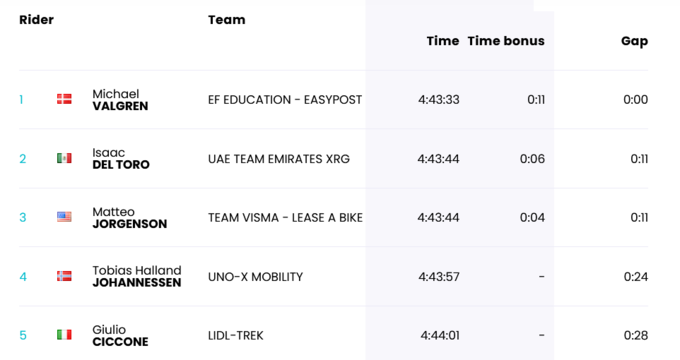The image size is (680, 360).
Task: Click the Gap column header
Action: [634, 41]
